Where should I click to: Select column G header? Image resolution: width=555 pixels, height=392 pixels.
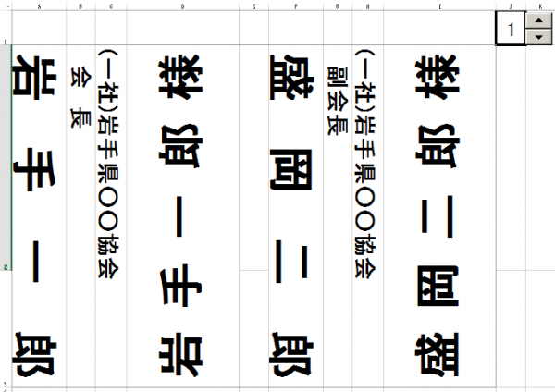click(338, 6)
